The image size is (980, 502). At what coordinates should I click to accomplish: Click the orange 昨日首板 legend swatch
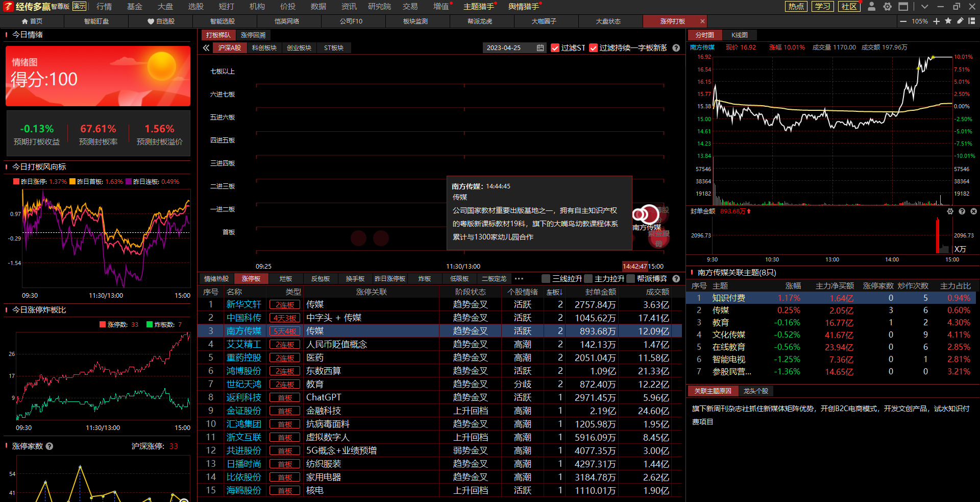click(x=72, y=182)
